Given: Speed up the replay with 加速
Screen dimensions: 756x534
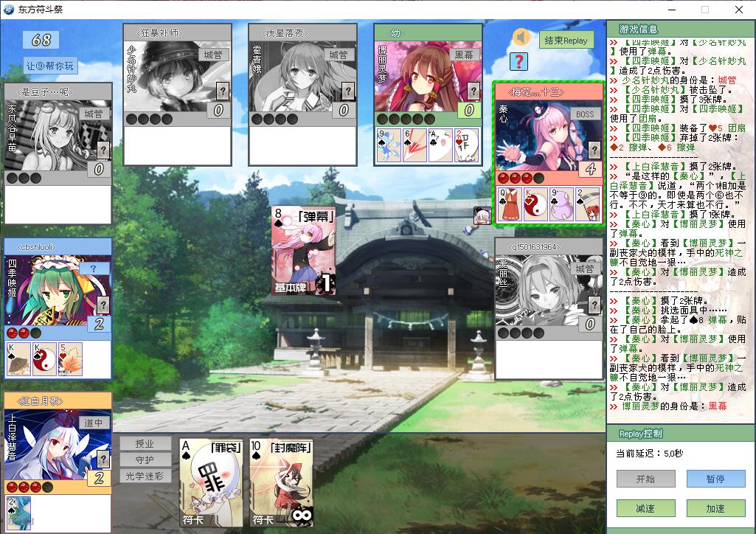Looking at the screenshot, I should point(716,508).
